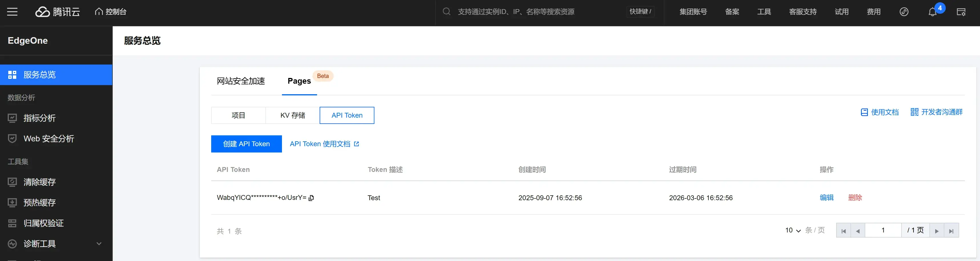Select the API Token sub-tab

point(347,115)
